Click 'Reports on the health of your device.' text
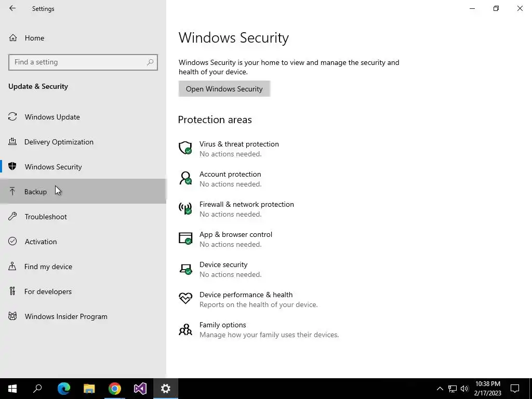 [x=259, y=304]
